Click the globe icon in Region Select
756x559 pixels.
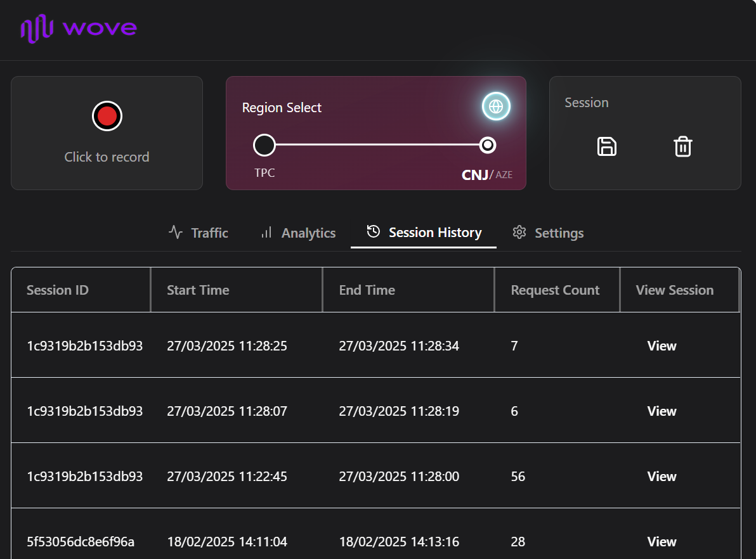pyautogui.click(x=496, y=106)
